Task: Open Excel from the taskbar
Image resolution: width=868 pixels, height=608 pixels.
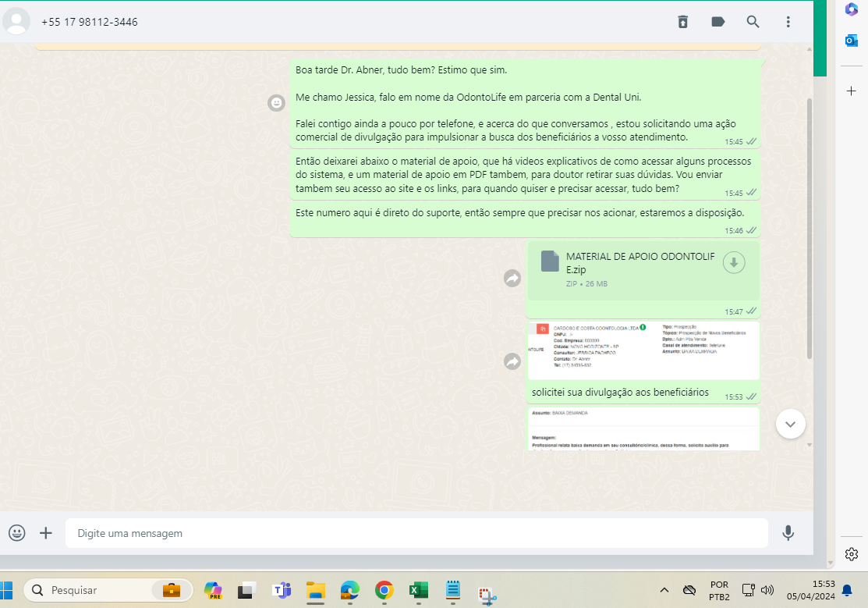Action: [419, 590]
